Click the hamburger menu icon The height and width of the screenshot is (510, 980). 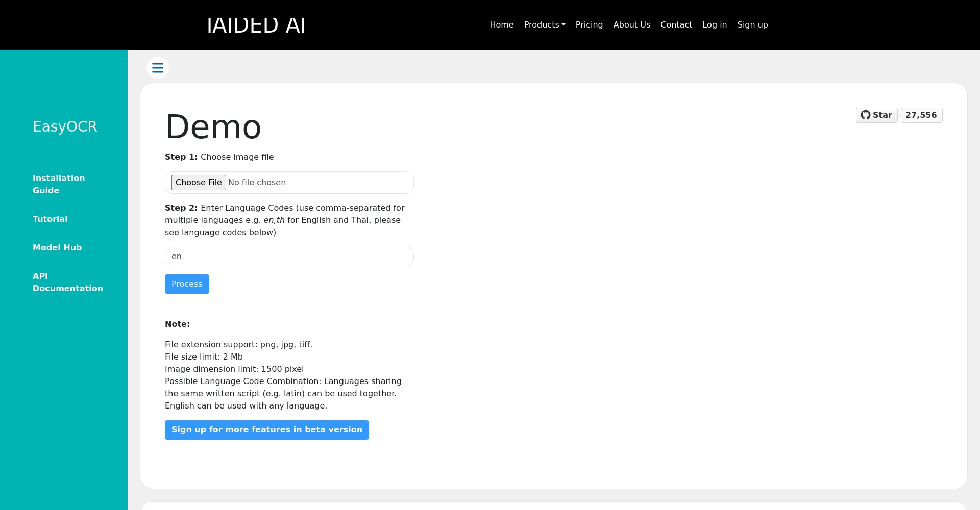[158, 68]
